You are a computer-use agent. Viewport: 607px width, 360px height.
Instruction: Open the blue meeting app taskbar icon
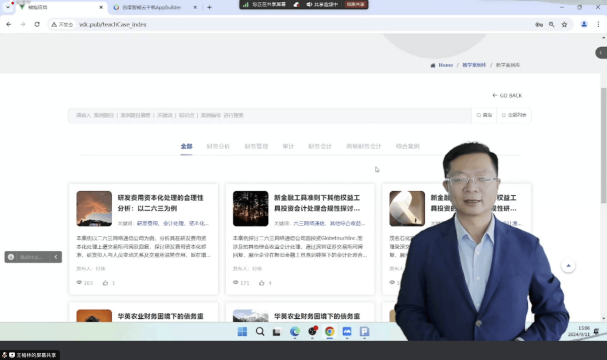point(347,332)
